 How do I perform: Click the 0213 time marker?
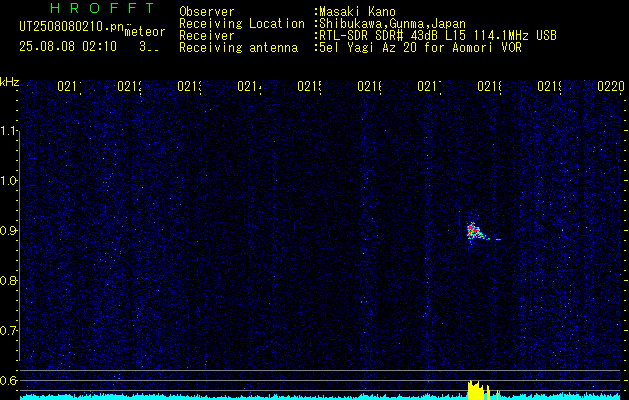189,86
